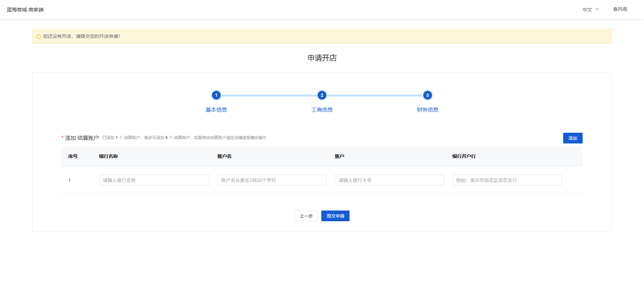This screenshot has width=644, height=299.
Task: Focus the 账户名 input field
Action: [272, 180]
